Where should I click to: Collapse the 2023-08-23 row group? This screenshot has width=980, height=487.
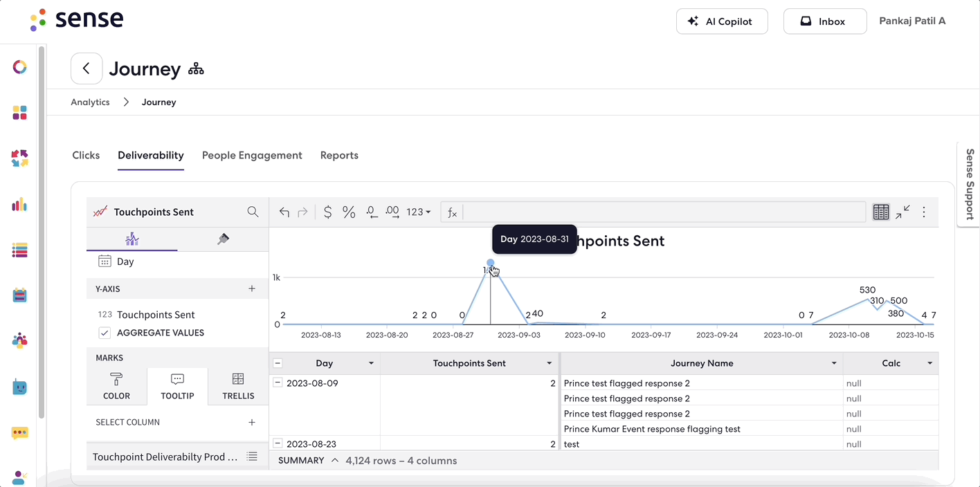coord(278,443)
